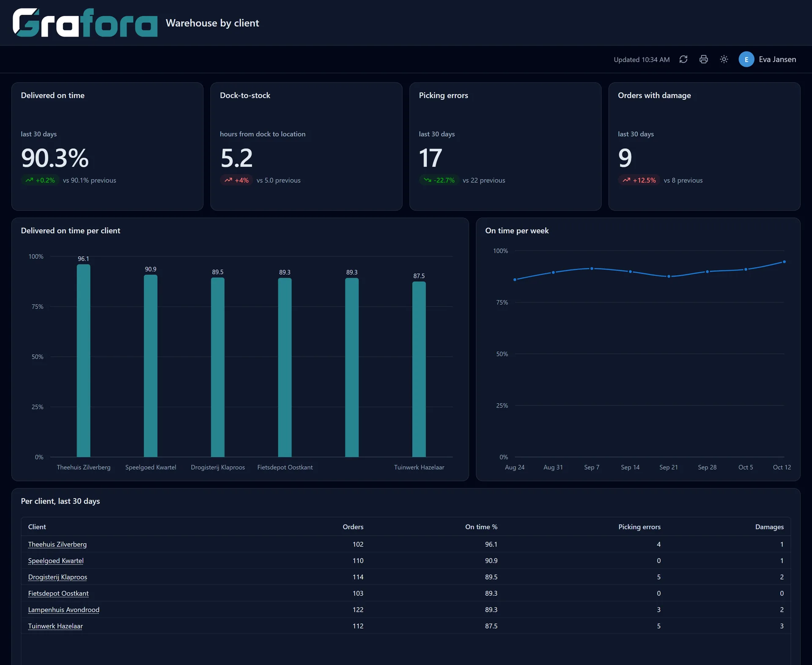
Task: Click the 'vs 22 previous' text
Action: (484, 180)
